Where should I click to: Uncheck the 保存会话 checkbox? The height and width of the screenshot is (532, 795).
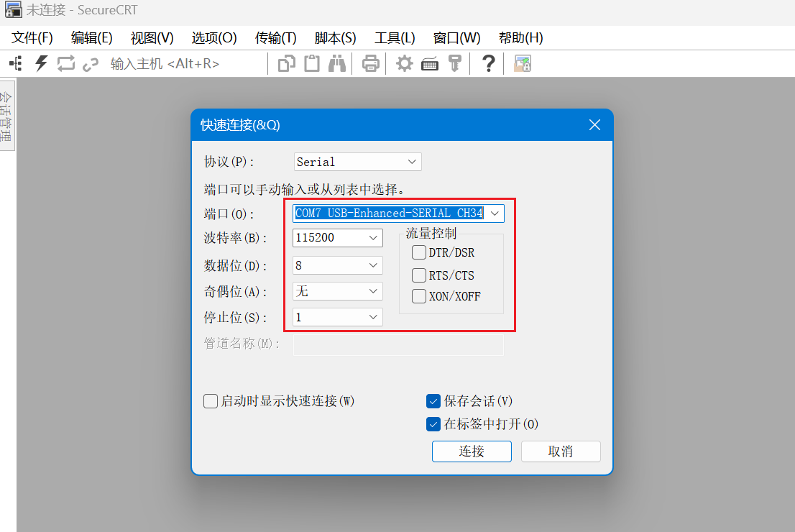[433, 401]
